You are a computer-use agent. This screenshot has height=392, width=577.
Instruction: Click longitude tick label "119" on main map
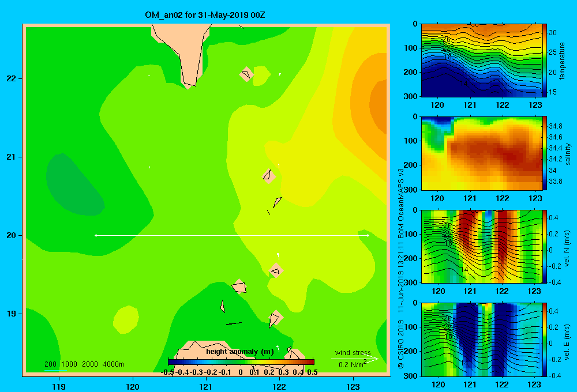[x=59, y=386]
